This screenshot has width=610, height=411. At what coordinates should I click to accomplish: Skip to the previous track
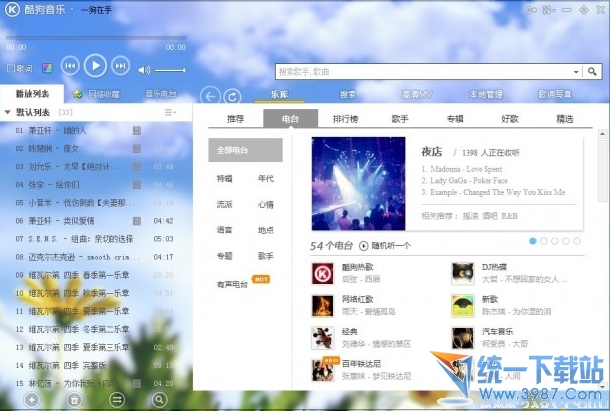tap(70, 66)
